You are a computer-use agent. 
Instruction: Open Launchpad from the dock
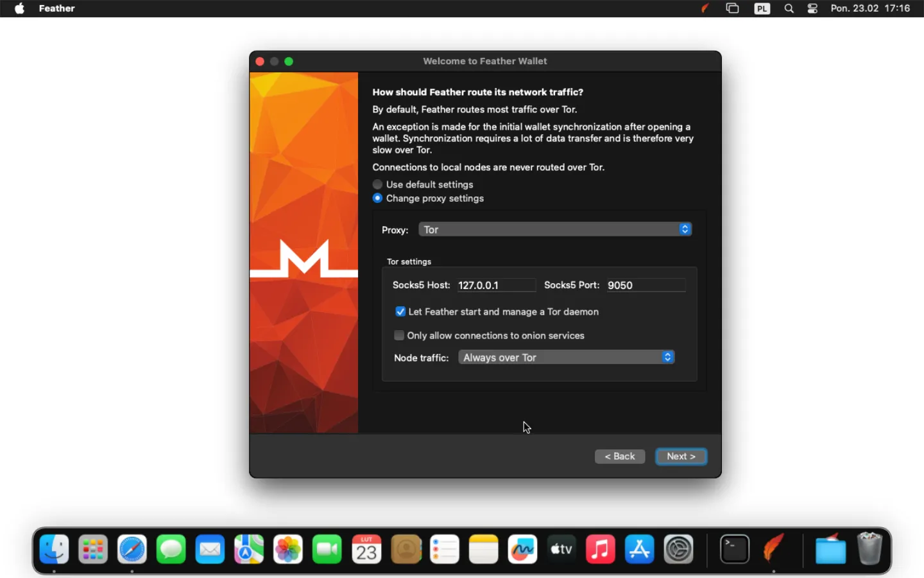pyautogui.click(x=94, y=550)
